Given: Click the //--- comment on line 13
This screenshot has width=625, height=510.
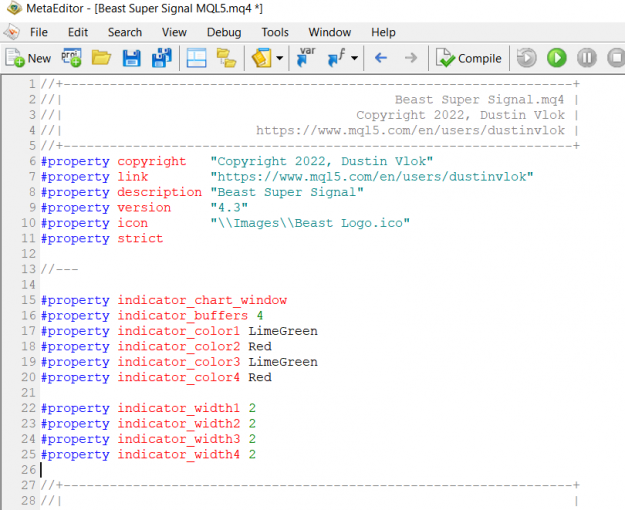Looking at the screenshot, I should click(59, 269).
